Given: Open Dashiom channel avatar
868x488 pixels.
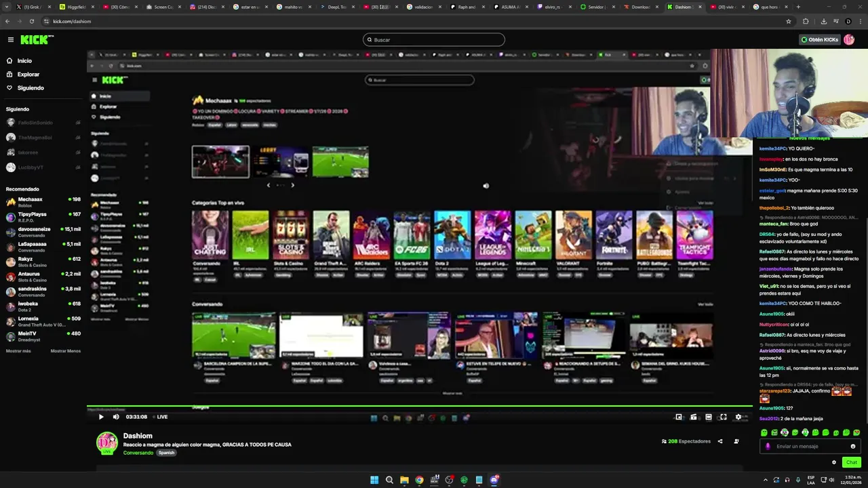Looking at the screenshot, I should coord(106,443).
